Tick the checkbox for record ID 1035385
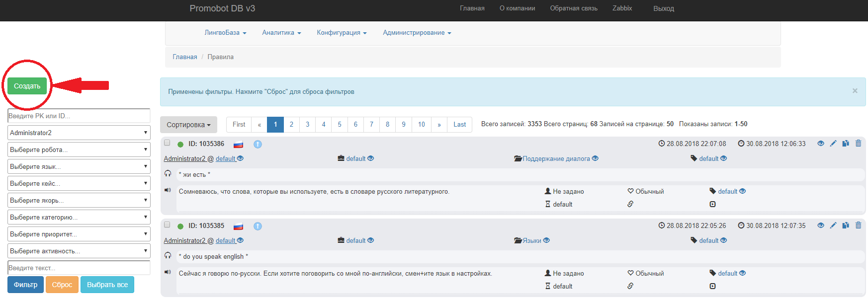868x300 pixels. [x=167, y=225]
